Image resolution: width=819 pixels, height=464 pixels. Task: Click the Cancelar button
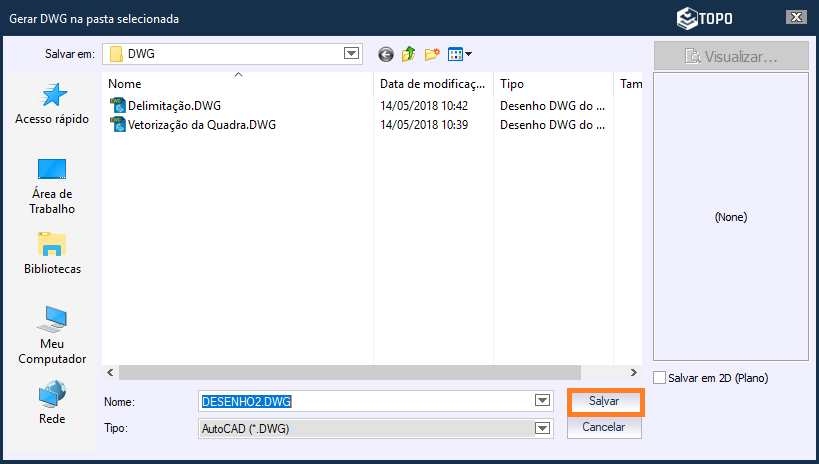604,427
